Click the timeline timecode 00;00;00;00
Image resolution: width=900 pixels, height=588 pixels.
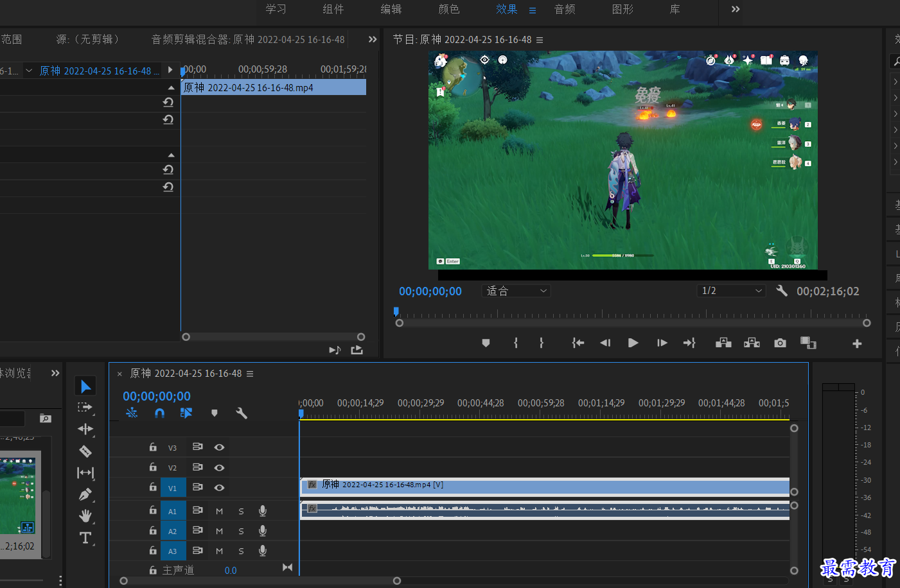tap(157, 396)
